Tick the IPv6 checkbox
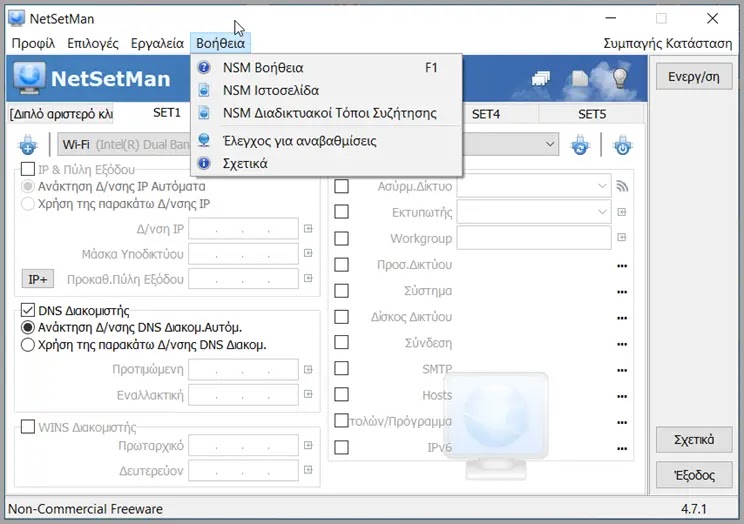 coord(341,447)
